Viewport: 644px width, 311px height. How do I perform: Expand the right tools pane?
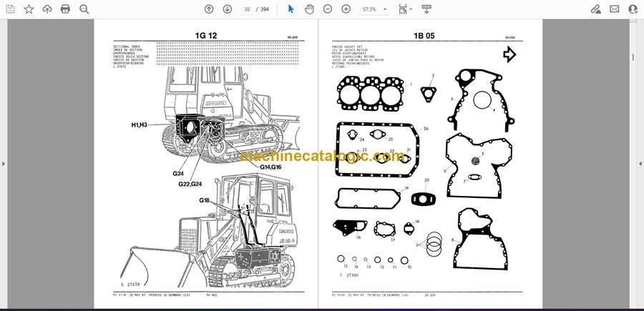(640, 164)
